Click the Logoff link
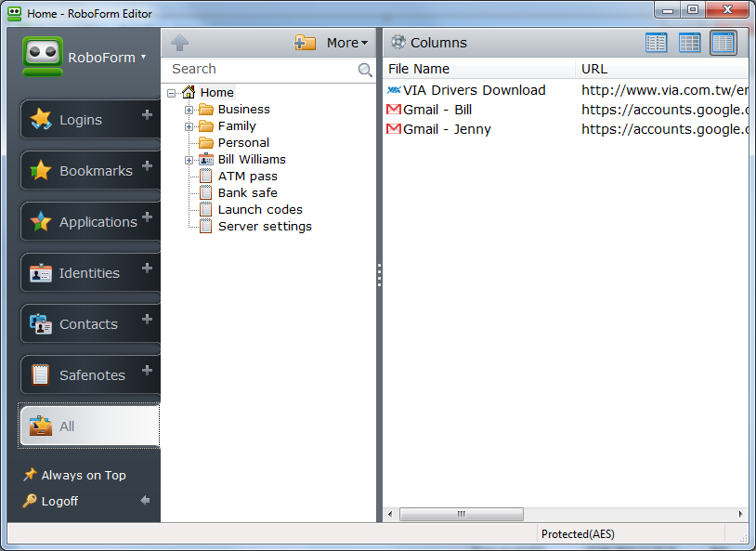 tap(59, 502)
